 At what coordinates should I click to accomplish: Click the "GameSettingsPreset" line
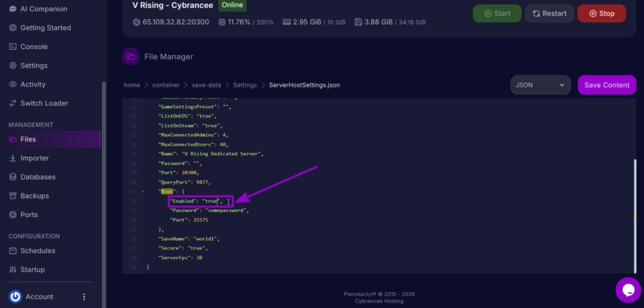(195, 107)
